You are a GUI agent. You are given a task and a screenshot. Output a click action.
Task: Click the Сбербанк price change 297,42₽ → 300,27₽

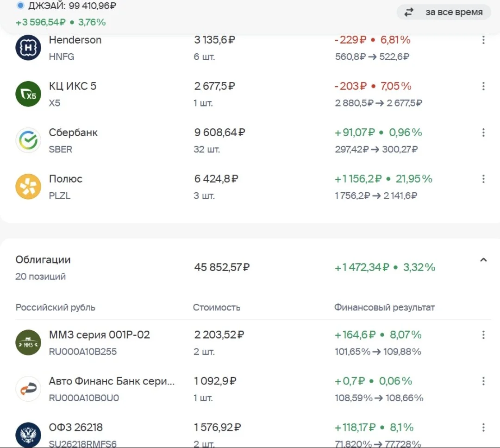(376, 149)
